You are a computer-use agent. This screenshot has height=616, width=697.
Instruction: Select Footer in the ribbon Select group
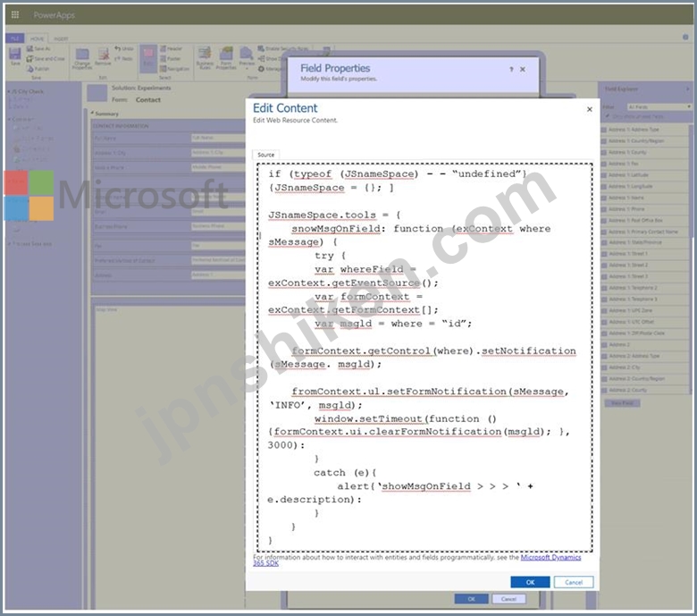click(x=171, y=58)
